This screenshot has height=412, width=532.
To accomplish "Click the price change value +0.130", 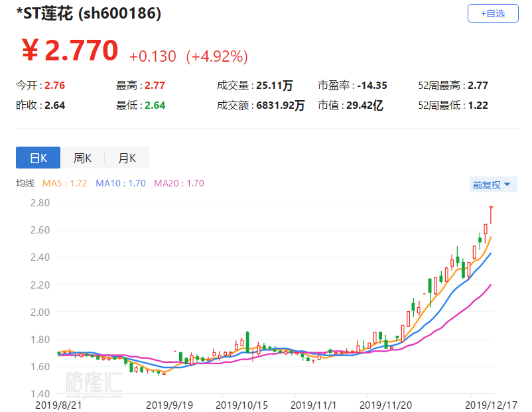I will [x=153, y=56].
